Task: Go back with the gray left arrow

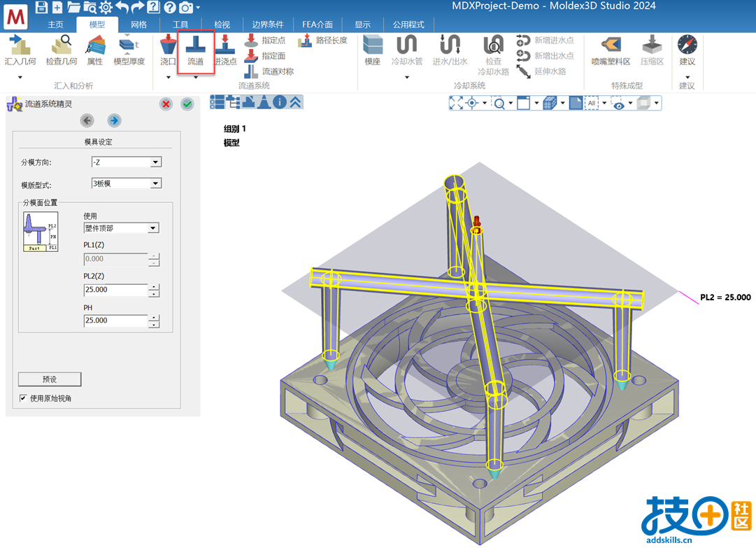Action: coord(87,120)
